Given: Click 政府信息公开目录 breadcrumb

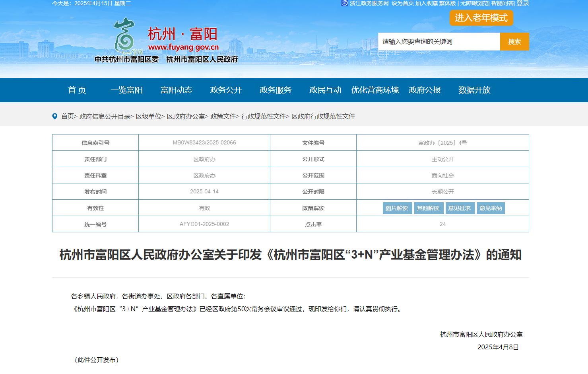Looking at the screenshot, I should (105, 116).
